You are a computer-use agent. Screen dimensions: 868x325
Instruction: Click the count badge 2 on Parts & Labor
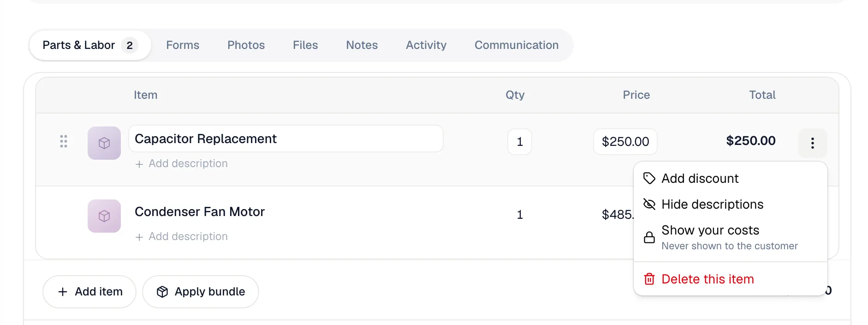pyautogui.click(x=130, y=45)
